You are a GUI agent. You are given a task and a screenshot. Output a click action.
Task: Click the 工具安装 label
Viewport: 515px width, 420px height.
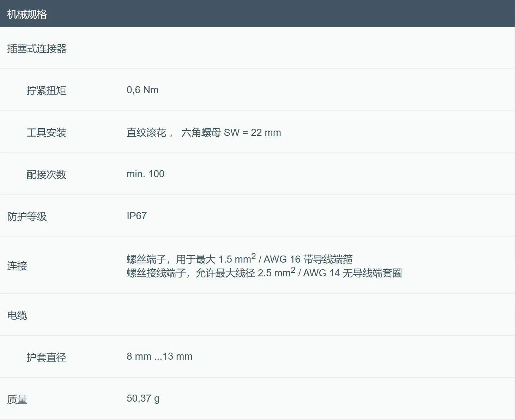click(x=46, y=132)
